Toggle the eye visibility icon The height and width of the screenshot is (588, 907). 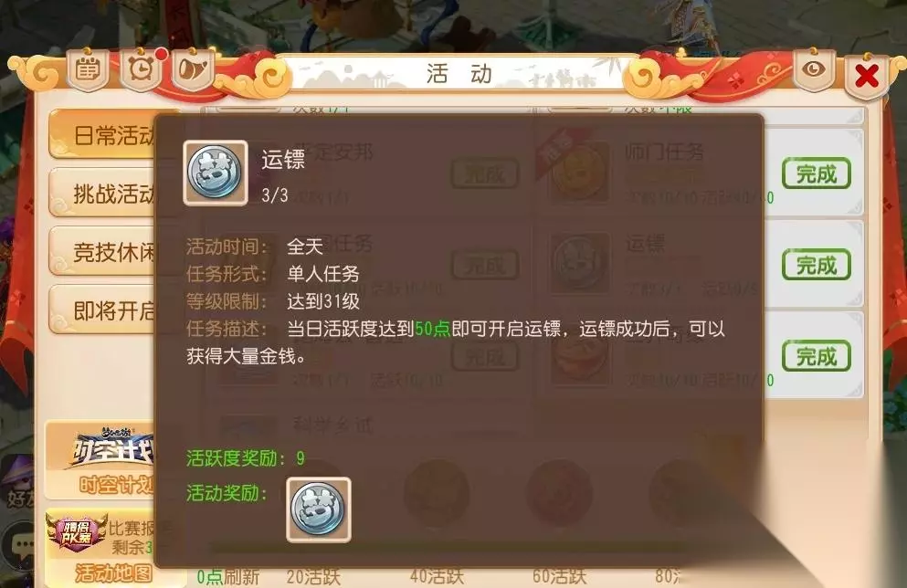point(813,70)
